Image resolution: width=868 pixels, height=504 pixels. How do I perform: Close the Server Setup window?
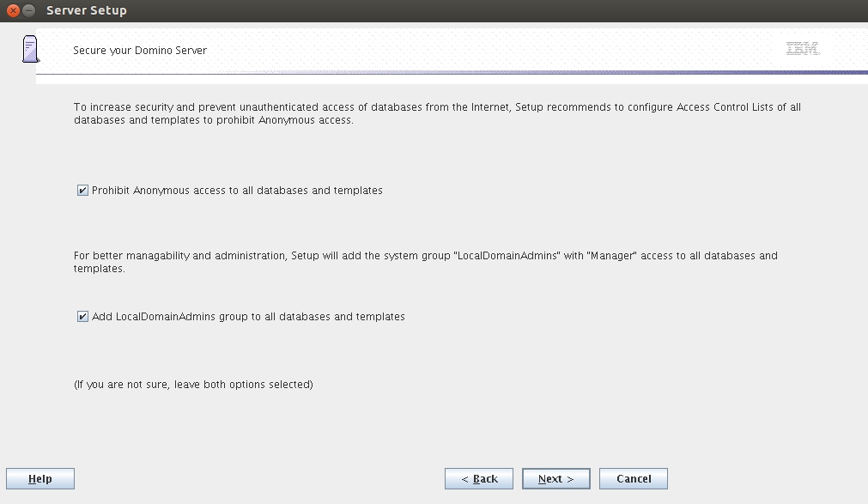[x=13, y=10]
